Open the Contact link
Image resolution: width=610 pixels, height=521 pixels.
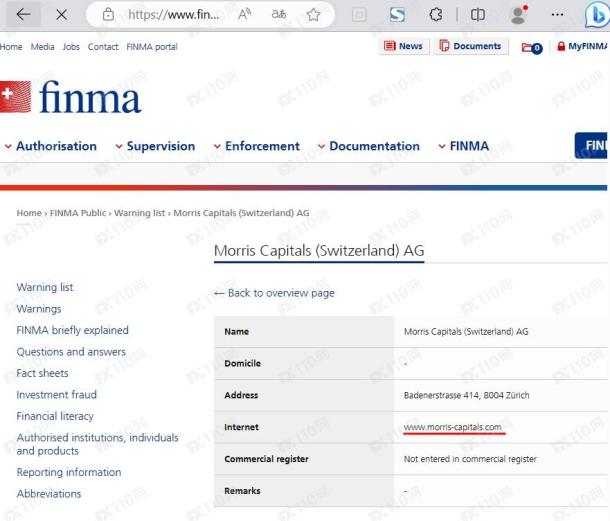click(x=103, y=47)
